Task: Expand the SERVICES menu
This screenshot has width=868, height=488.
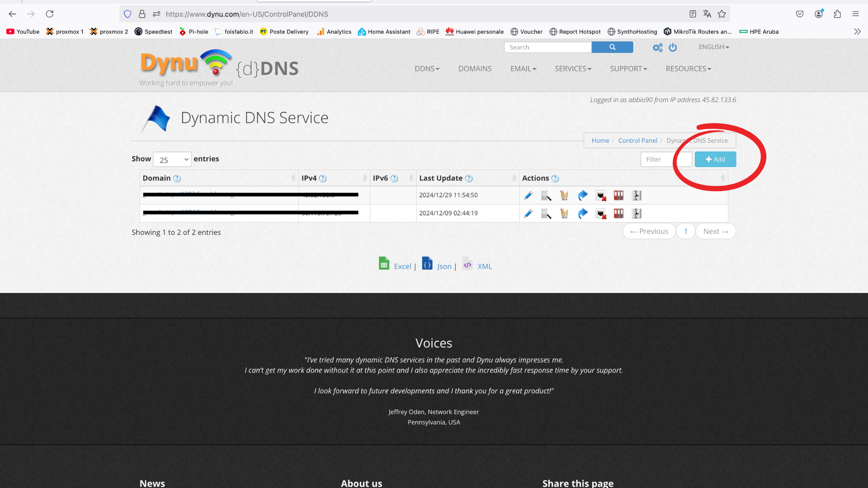Action: (x=573, y=69)
